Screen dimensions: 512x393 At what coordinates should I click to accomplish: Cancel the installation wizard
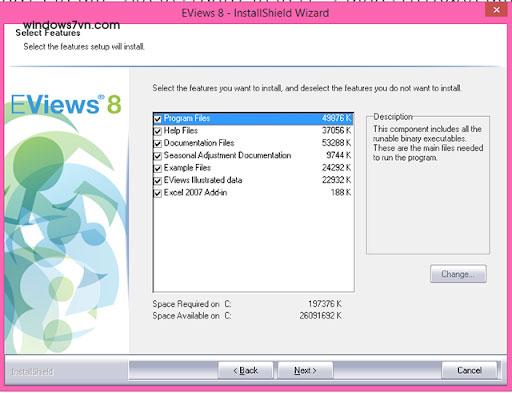(469, 370)
